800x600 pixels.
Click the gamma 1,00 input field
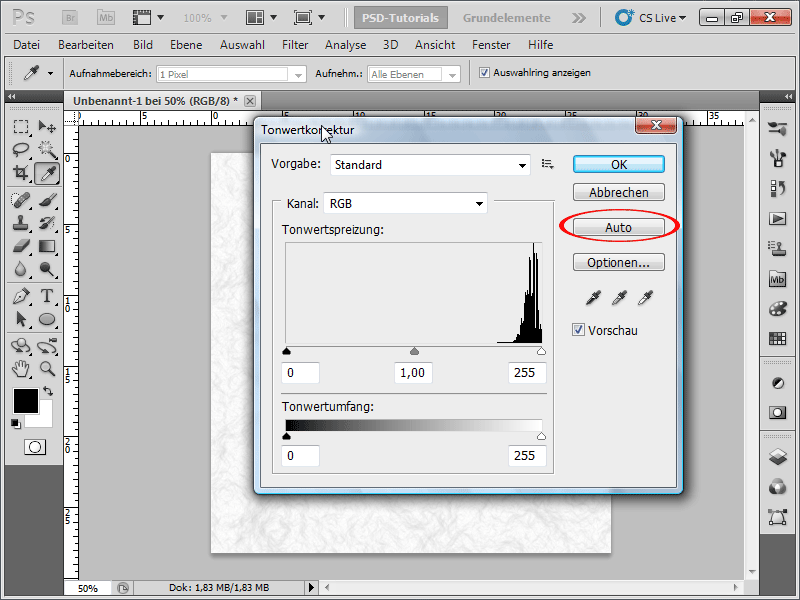[413, 372]
